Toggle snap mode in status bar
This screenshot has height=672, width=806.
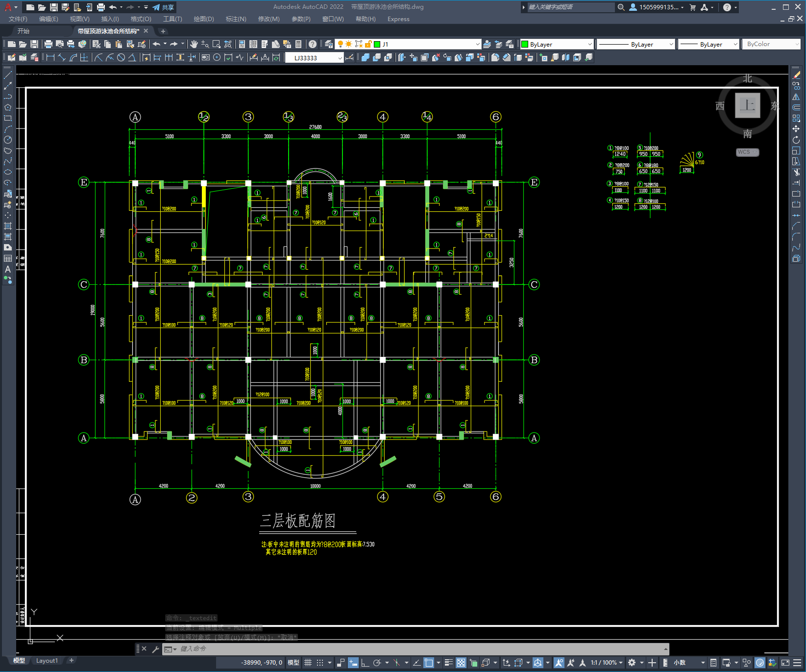coord(320,663)
